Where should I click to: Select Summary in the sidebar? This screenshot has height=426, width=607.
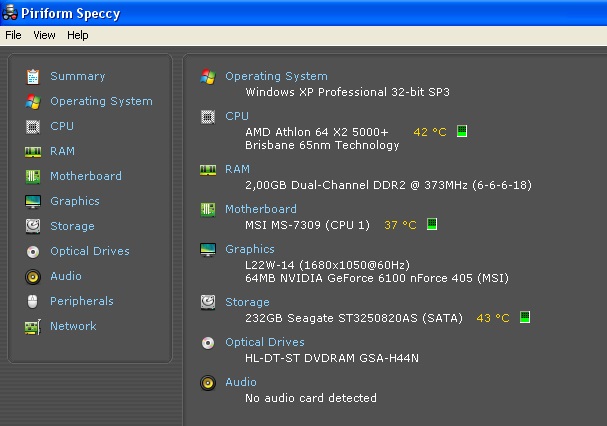click(78, 76)
